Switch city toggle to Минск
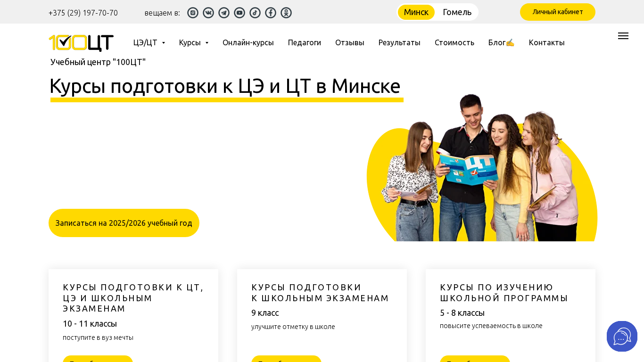 point(416,12)
